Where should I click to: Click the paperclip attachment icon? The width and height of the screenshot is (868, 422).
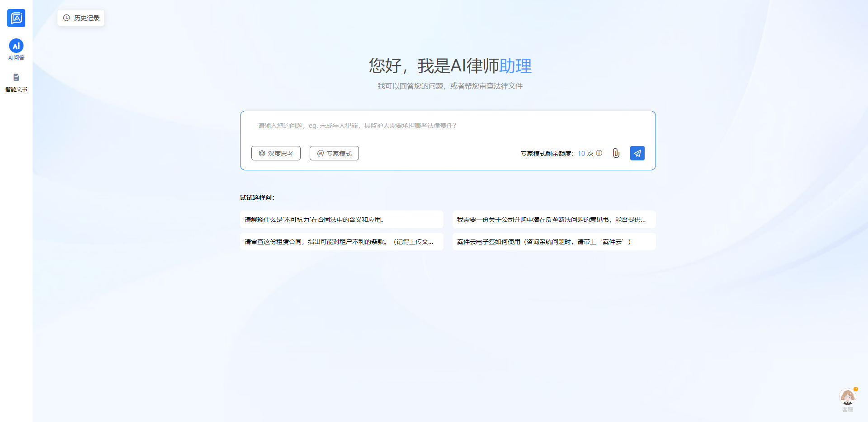click(x=616, y=153)
